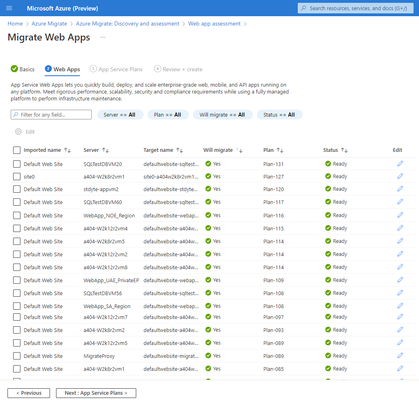Click Next : App Service Plans button
Screen dimensions: 419x400
coord(96,393)
